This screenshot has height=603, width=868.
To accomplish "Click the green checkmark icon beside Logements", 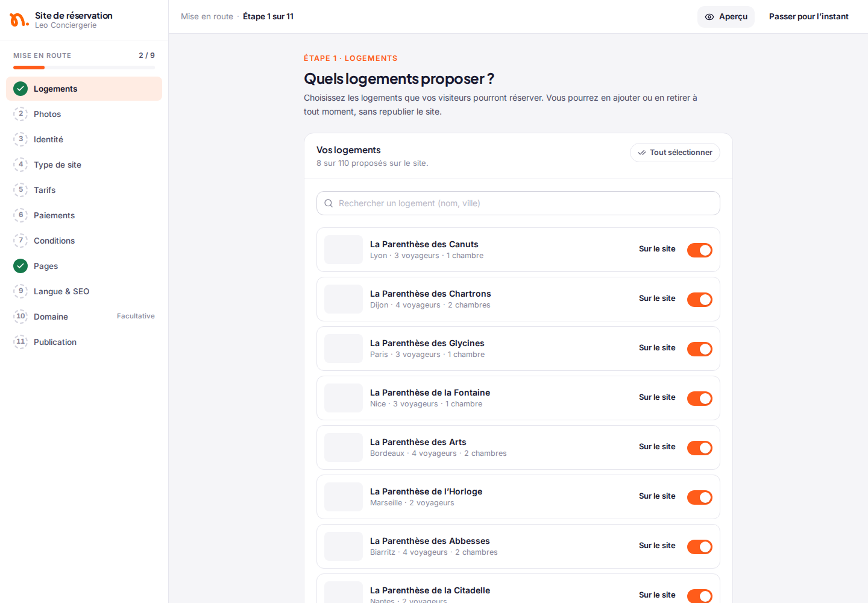I will click(x=20, y=89).
